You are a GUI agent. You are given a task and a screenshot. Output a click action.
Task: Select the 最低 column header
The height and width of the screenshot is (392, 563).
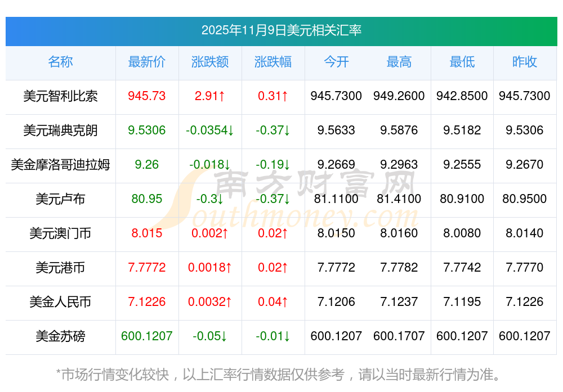[462, 62]
